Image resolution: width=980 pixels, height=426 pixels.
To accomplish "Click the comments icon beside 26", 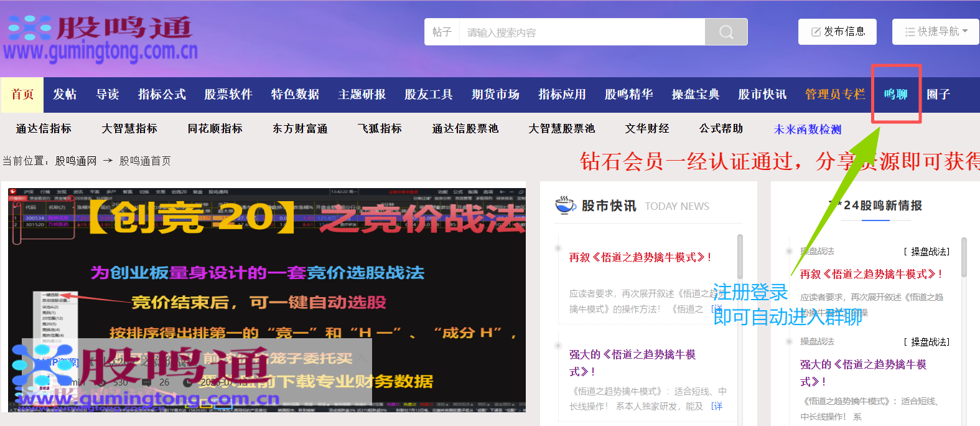I will click(146, 382).
